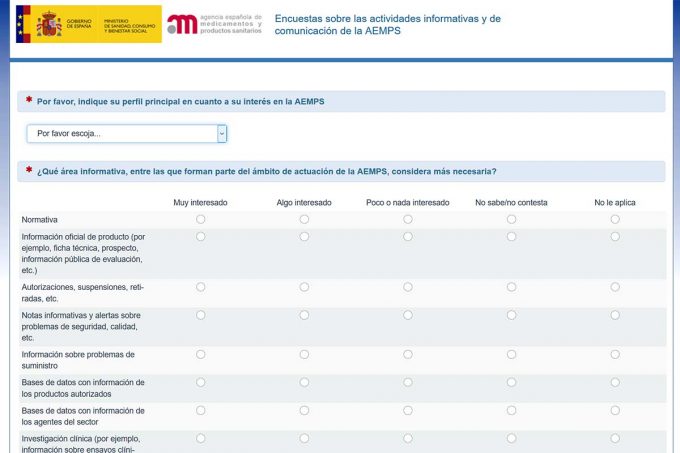Click the 'Muy interesado' column header
This screenshot has width=680, height=453.
(201, 203)
